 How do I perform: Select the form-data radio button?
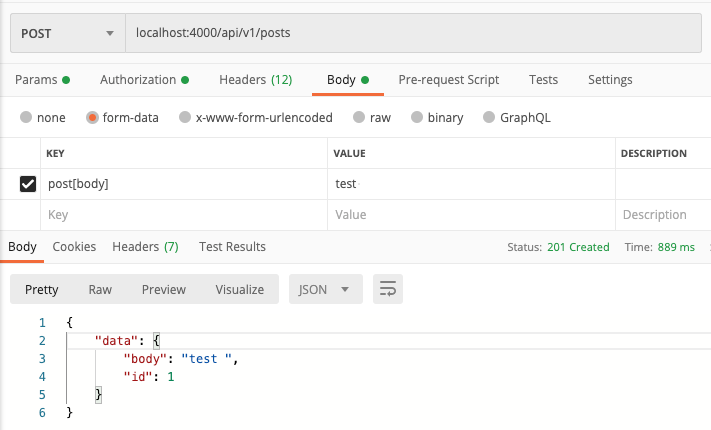[92, 117]
